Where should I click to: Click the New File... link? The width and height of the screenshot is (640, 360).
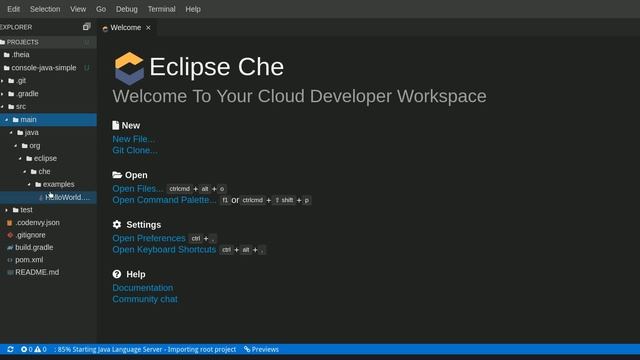133,139
